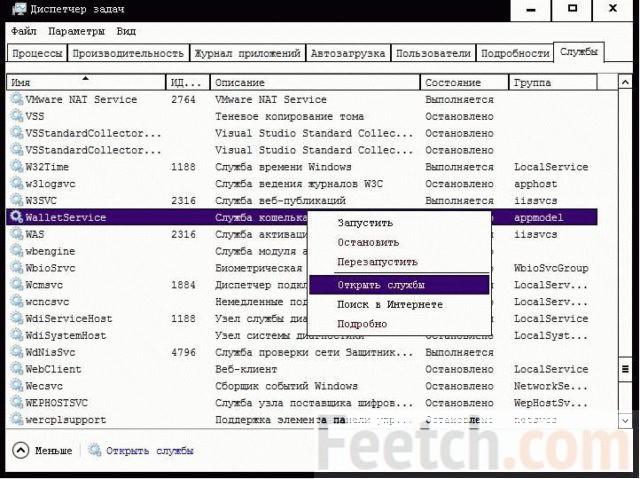640x479 pixels.
Task: Click the gear icon next to WdiServiceHost
Action: click(17, 318)
